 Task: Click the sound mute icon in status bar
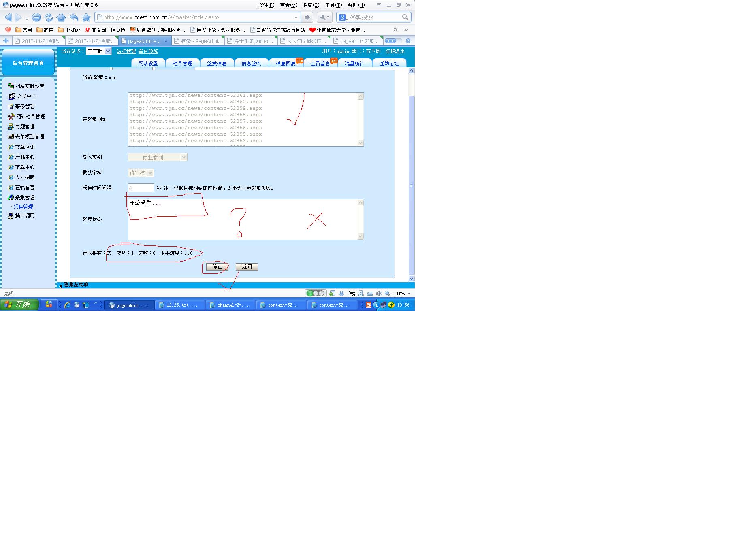pyautogui.click(x=378, y=294)
